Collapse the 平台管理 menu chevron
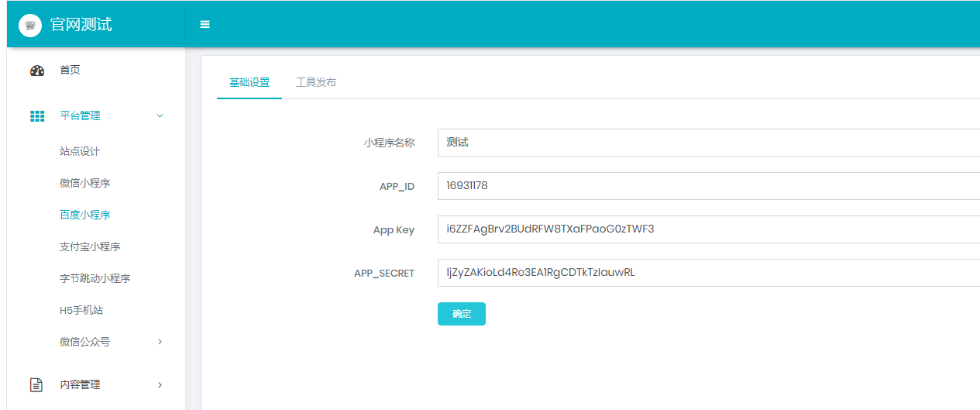Image resolution: width=980 pixels, height=410 pixels. (160, 116)
